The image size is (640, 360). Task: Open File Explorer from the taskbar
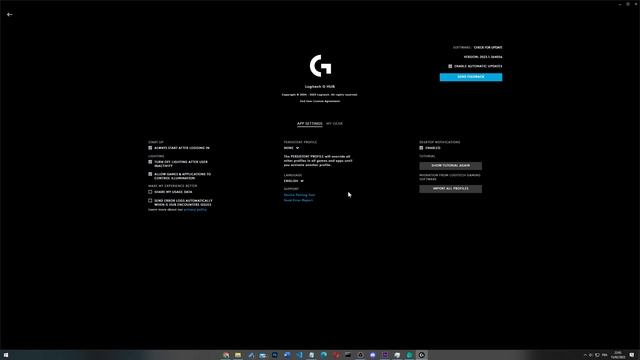pyautogui.click(x=238, y=355)
